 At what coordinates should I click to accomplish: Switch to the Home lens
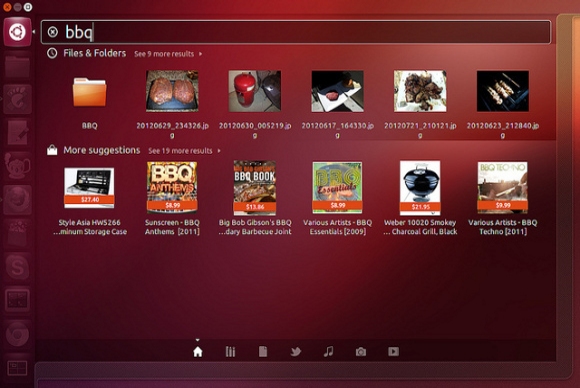198,351
